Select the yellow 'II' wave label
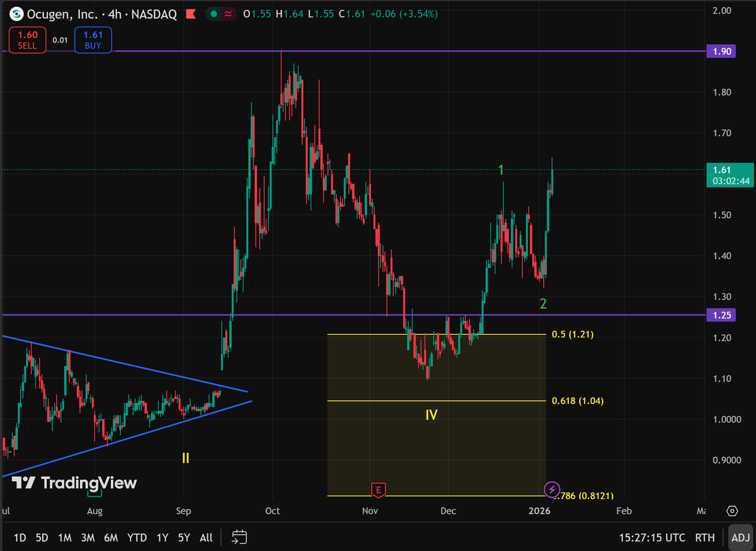Image resolution: width=756 pixels, height=551 pixels. [186, 458]
